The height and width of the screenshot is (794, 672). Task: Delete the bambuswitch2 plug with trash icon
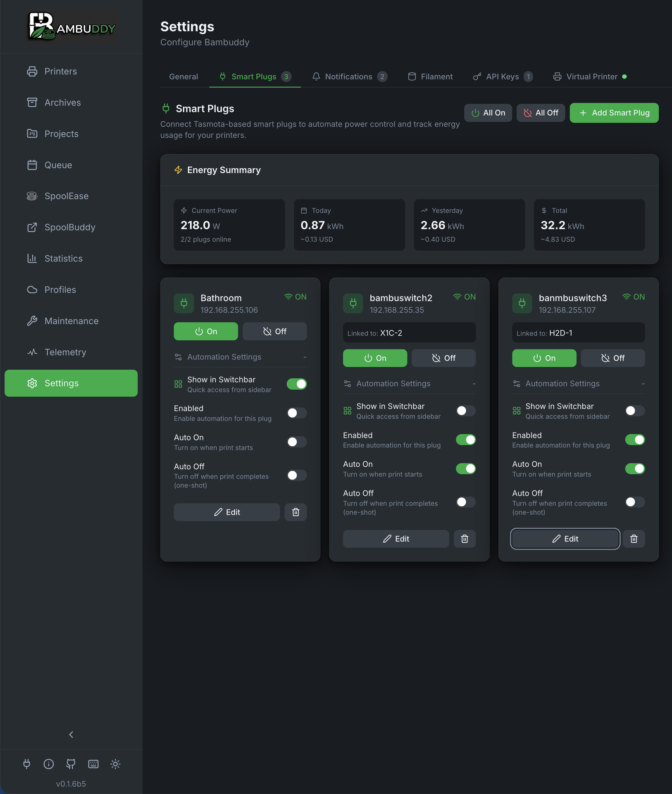465,538
